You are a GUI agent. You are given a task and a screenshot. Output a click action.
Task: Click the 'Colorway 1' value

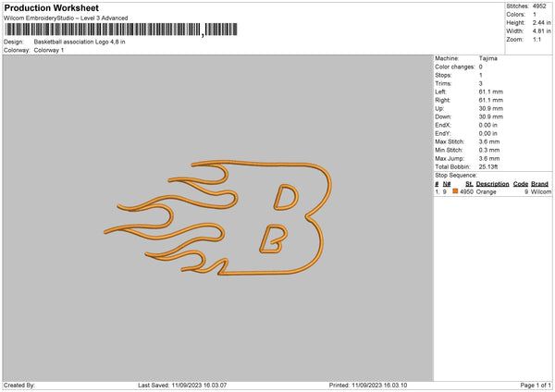(49, 50)
